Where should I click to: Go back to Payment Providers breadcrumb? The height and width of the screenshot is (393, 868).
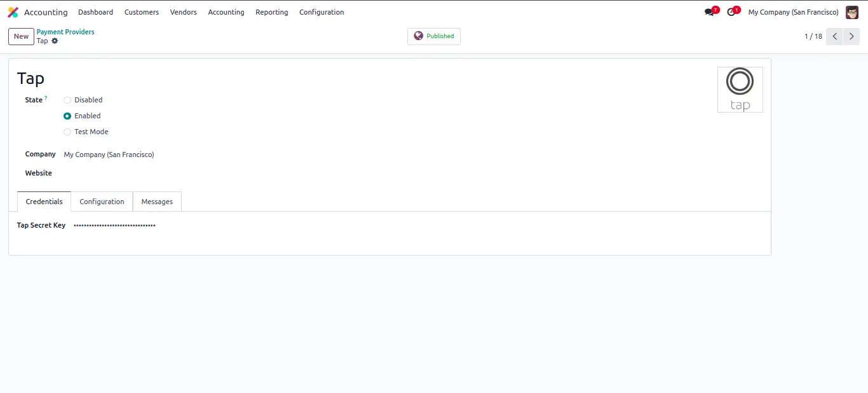(65, 32)
